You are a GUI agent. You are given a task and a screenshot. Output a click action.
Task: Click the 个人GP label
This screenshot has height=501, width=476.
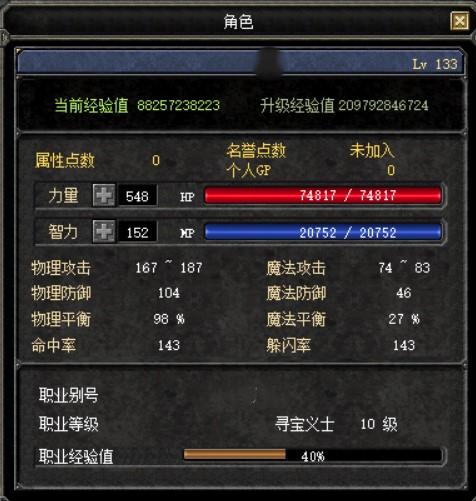(249, 171)
